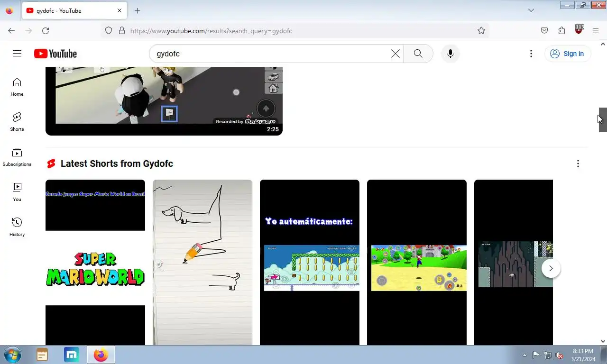Start voice search with the microphone

[451, 54]
